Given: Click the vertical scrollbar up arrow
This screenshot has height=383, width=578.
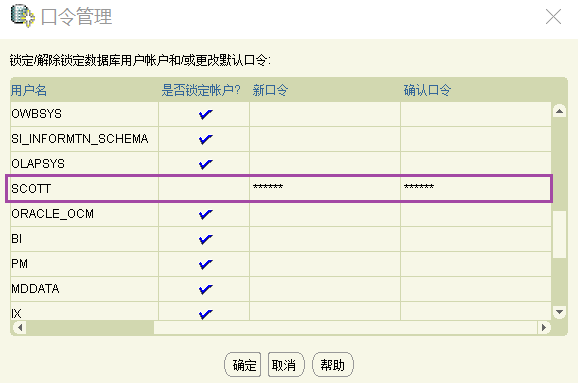Looking at the screenshot, I should point(559,111).
